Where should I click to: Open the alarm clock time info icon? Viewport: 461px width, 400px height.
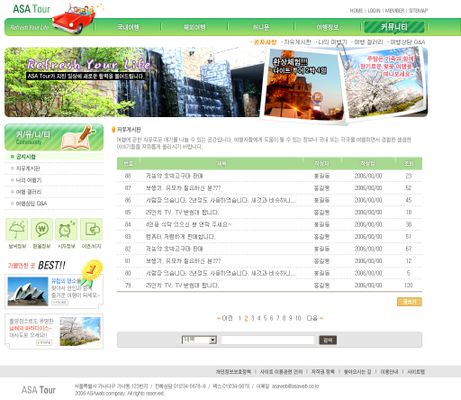click(x=66, y=229)
